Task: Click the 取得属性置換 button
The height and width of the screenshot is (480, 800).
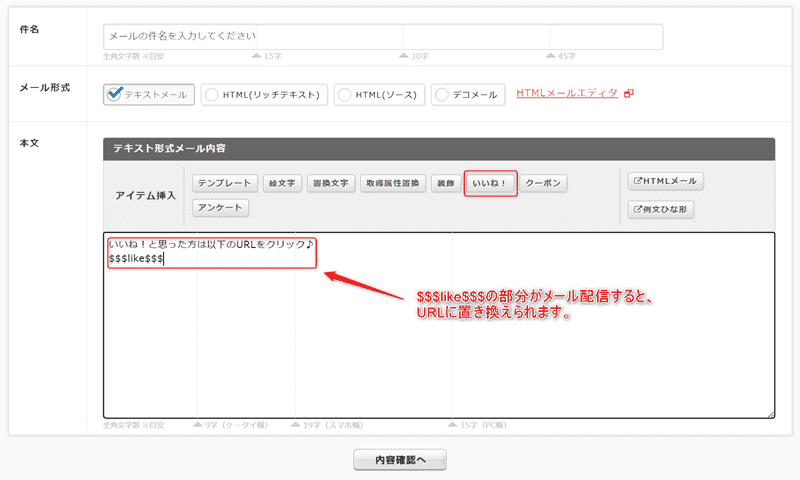Action: tap(392, 184)
